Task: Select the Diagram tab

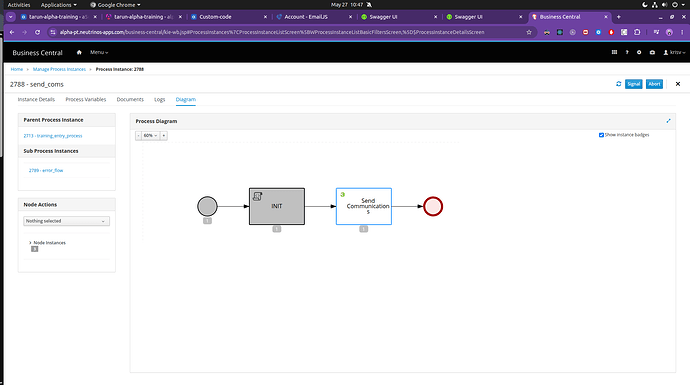Action: [186, 99]
